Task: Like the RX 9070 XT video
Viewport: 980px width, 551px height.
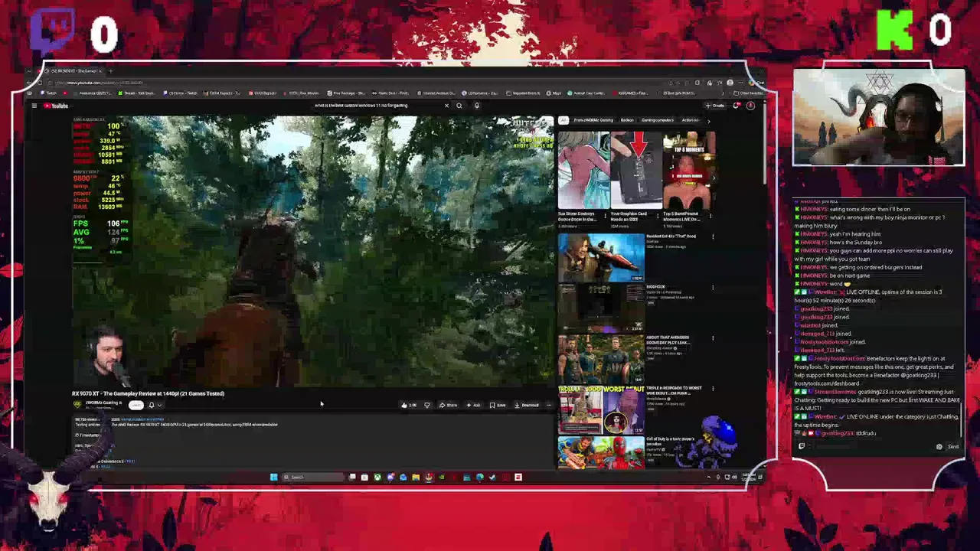Action: 408,406
